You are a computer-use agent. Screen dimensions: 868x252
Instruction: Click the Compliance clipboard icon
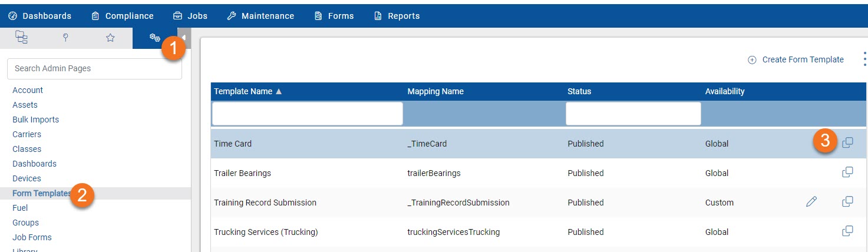(x=95, y=16)
